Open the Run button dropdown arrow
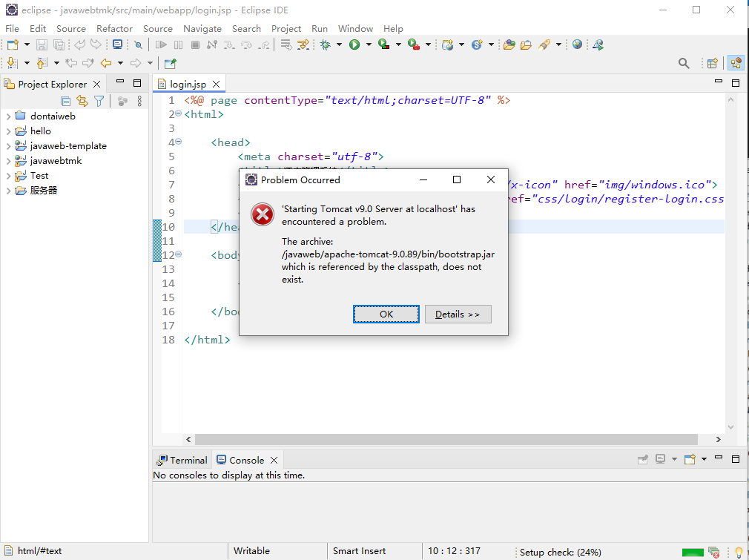Viewport: 749px width, 560px height. tap(369, 45)
